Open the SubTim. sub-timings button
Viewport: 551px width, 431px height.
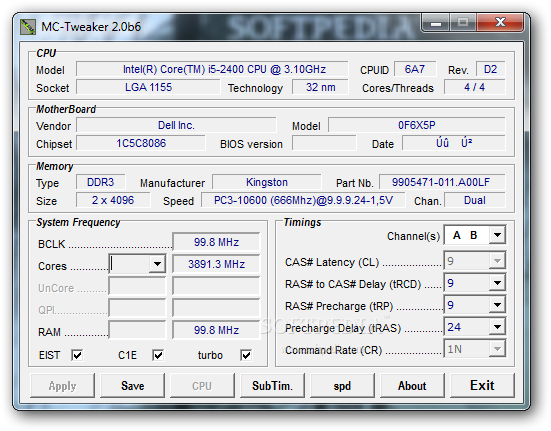[x=272, y=386]
